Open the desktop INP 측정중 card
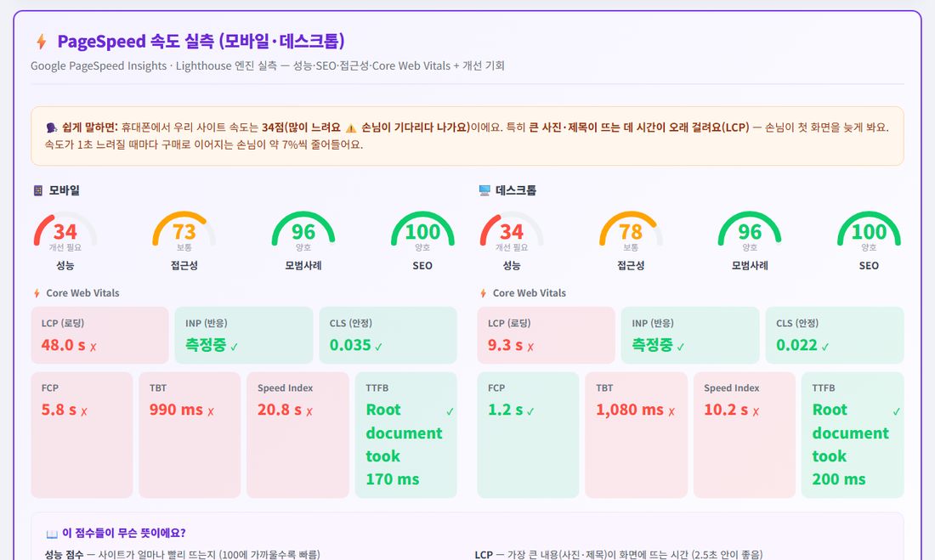Screen dimensions: 935x560 pos(690,335)
